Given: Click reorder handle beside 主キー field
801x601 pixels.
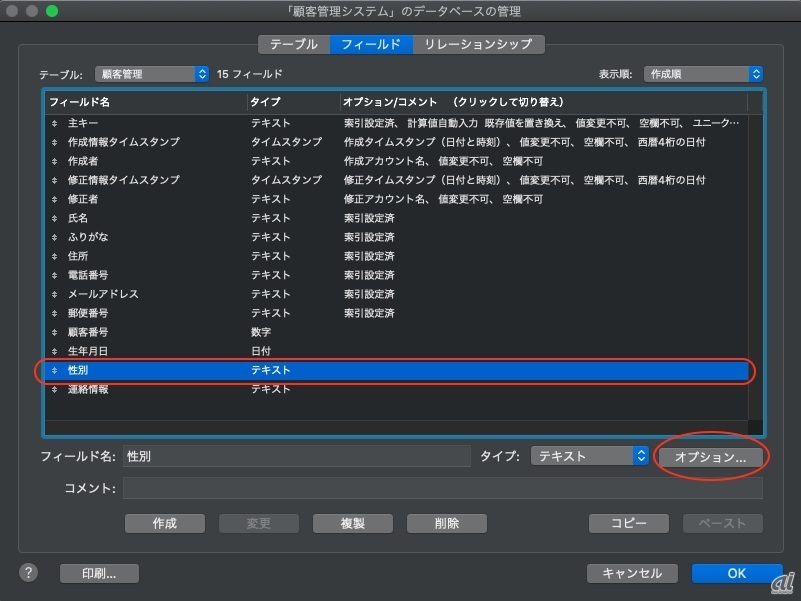Looking at the screenshot, I should 56,123.
